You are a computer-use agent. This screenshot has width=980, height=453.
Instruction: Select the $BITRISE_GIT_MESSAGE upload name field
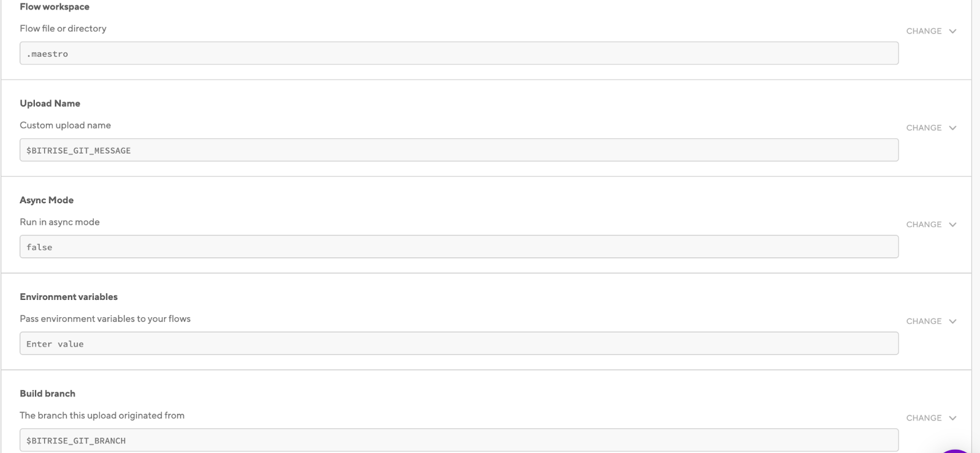coord(459,150)
